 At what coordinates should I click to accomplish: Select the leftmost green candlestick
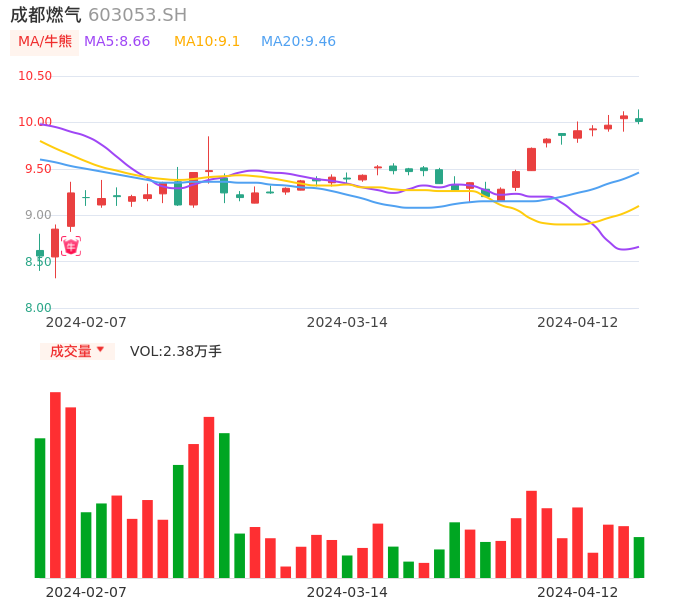pyautogui.click(x=40, y=254)
